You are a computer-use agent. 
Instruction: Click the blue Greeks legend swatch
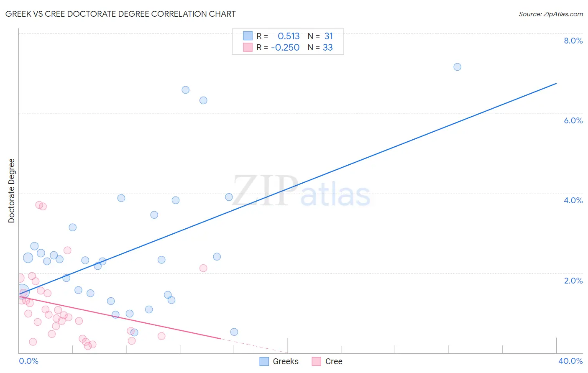tap(264, 361)
